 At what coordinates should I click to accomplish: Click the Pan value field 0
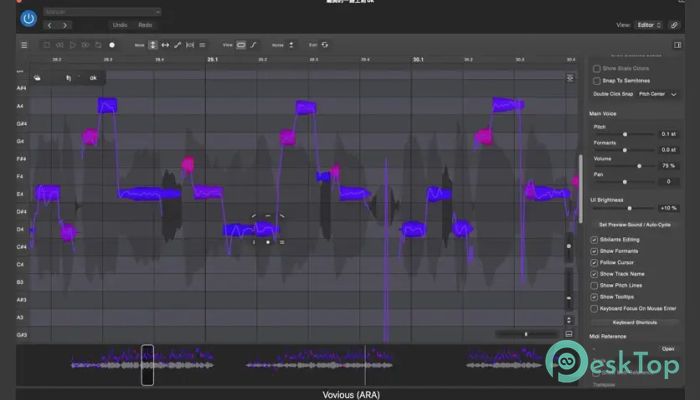point(668,182)
